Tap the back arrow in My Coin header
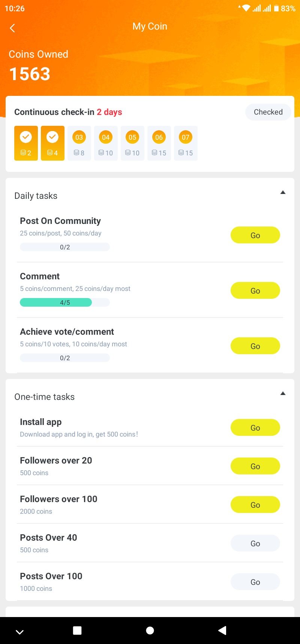 click(x=12, y=28)
